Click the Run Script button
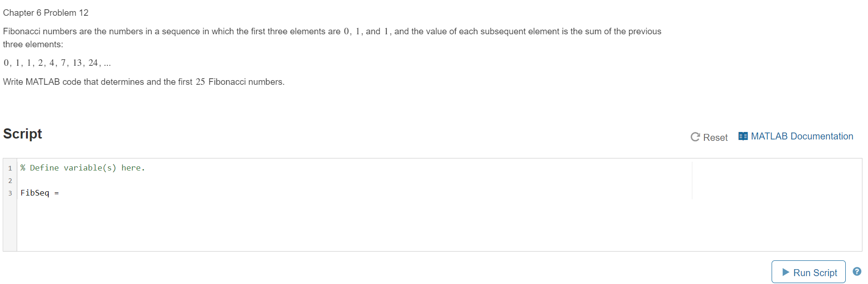This screenshot has height=284, width=868. (x=808, y=272)
